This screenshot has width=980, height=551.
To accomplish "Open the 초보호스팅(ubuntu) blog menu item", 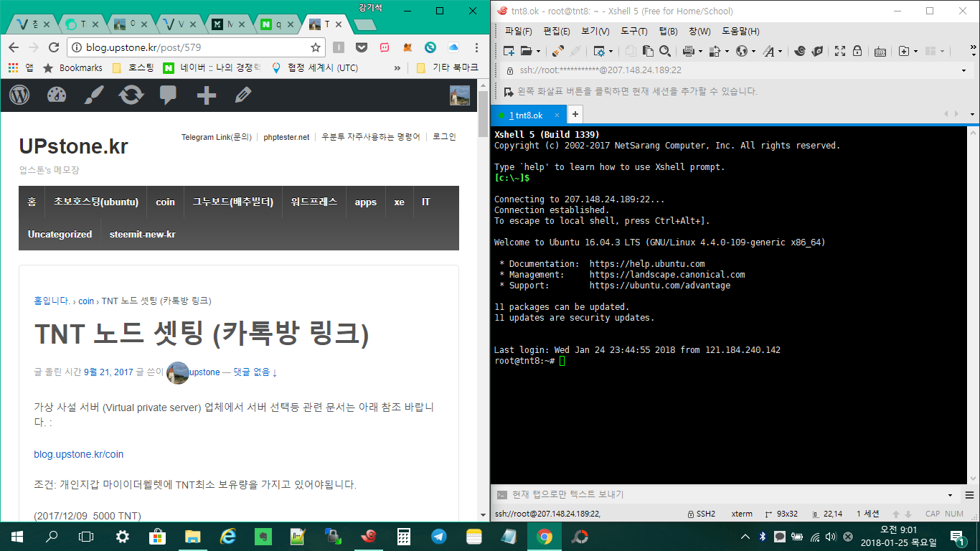I will click(x=96, y=202).
